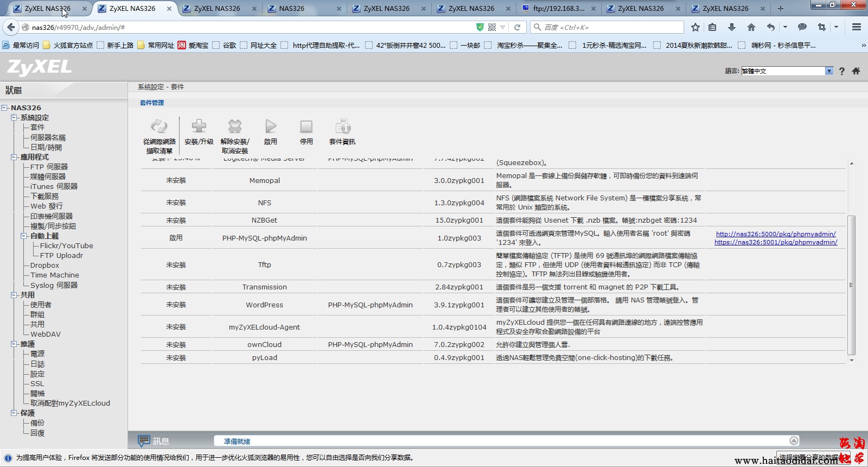Click the enable package play icon
The image size is (868, 467).
pyautogui.click(x=271, y=127)
